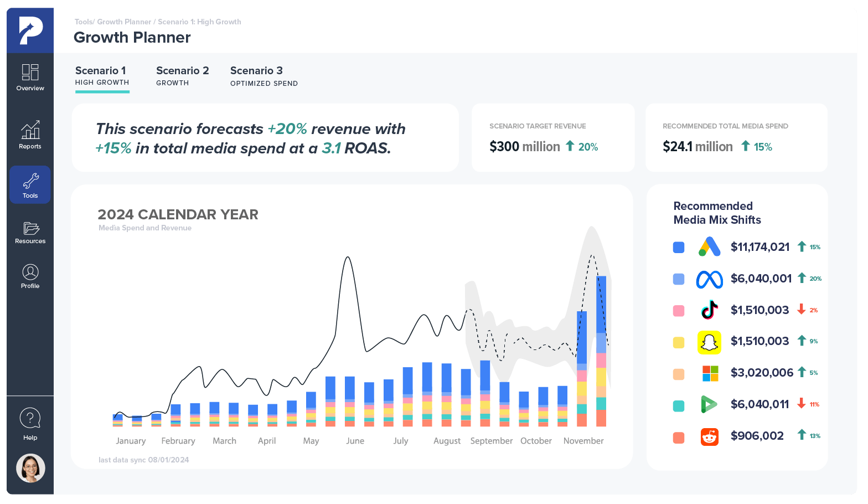Image resolution: width=868 pixels, height=504 pixels.
Task: Open the user avatar photo
Action: (30, 469)
